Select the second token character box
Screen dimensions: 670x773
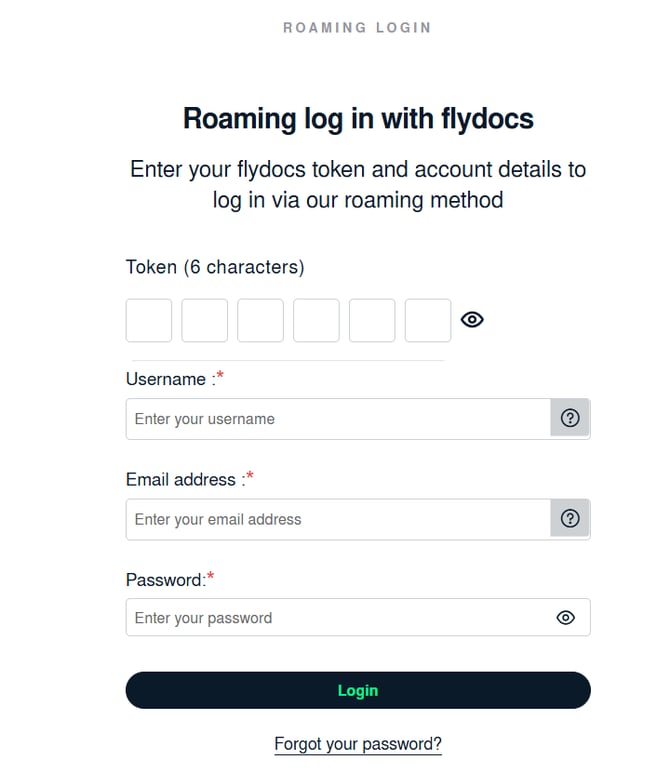(205, 320)
